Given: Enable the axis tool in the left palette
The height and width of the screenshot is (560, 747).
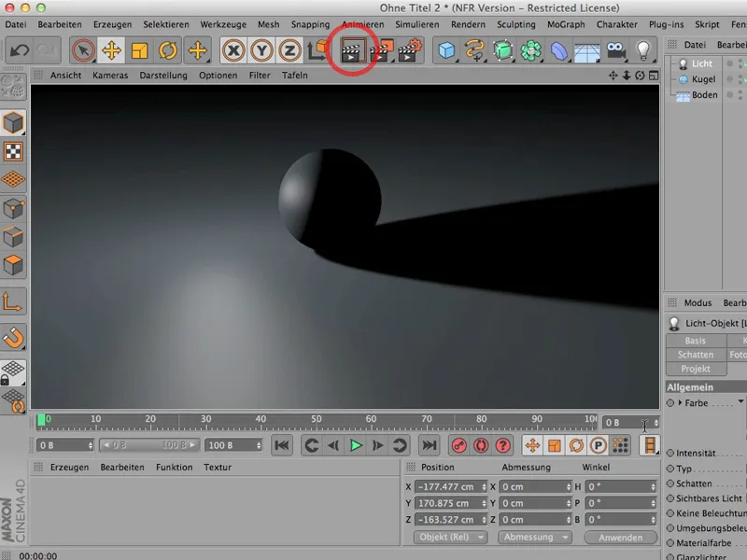Looking at the screenshot, I should pyautogui.click(x=13, y=301).
